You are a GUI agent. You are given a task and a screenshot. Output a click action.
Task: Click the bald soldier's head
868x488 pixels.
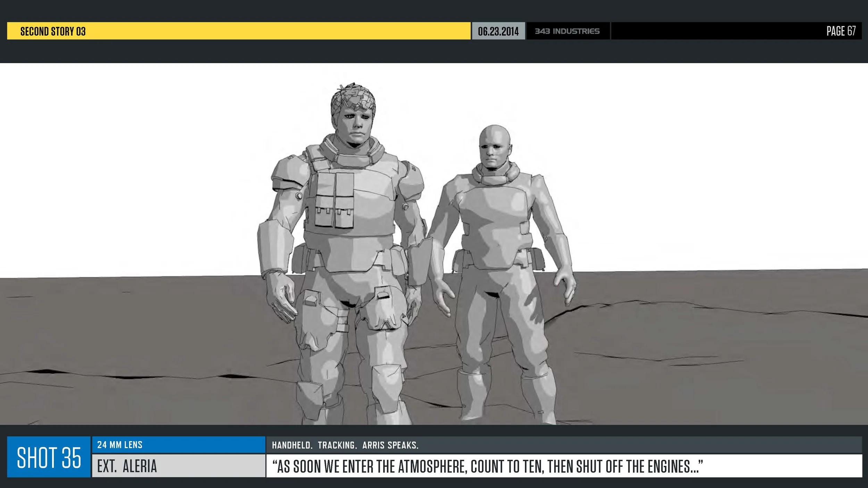coord(494,146)
